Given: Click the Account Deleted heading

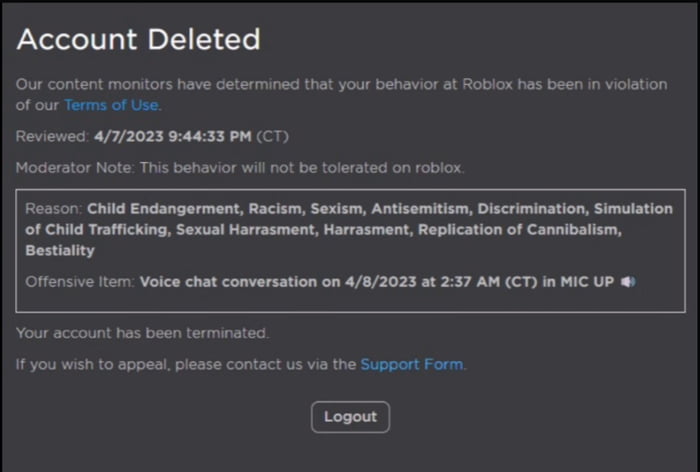Looking at the screenshot, I should point(138,40).
